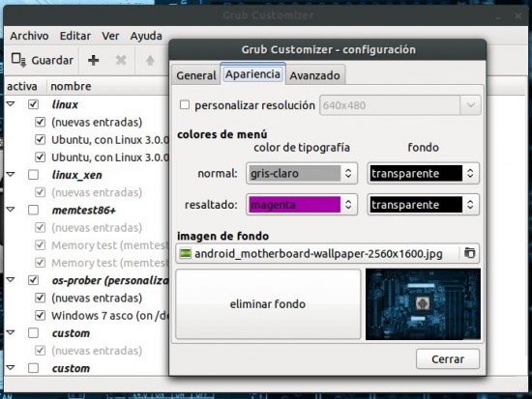
Task: Toggle first custom script checkbox
Action: [33, 333]
